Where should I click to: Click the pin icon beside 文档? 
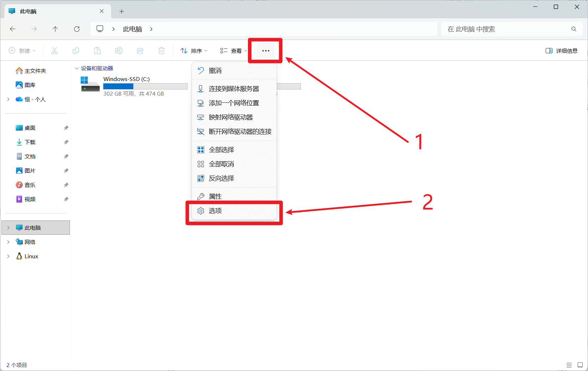click(66, 156)
